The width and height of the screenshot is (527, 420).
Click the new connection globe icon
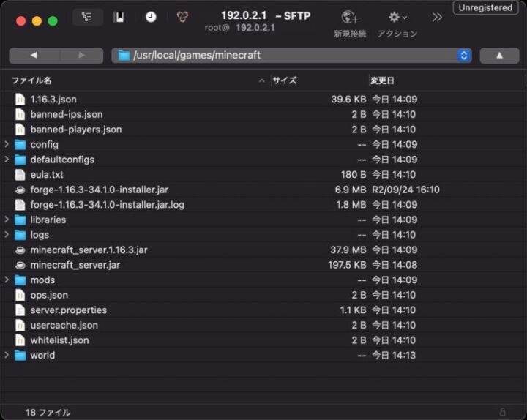(x=350, y=17)
